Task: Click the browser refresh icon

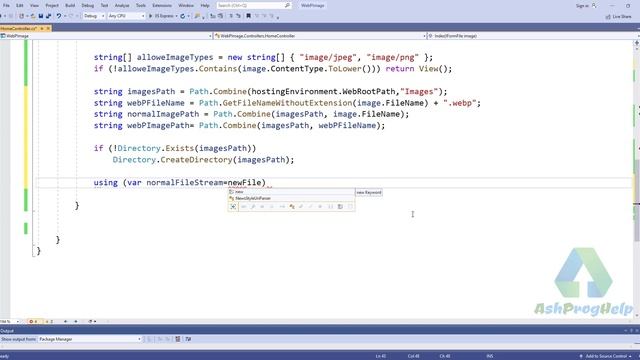Action: click(182, 16)
